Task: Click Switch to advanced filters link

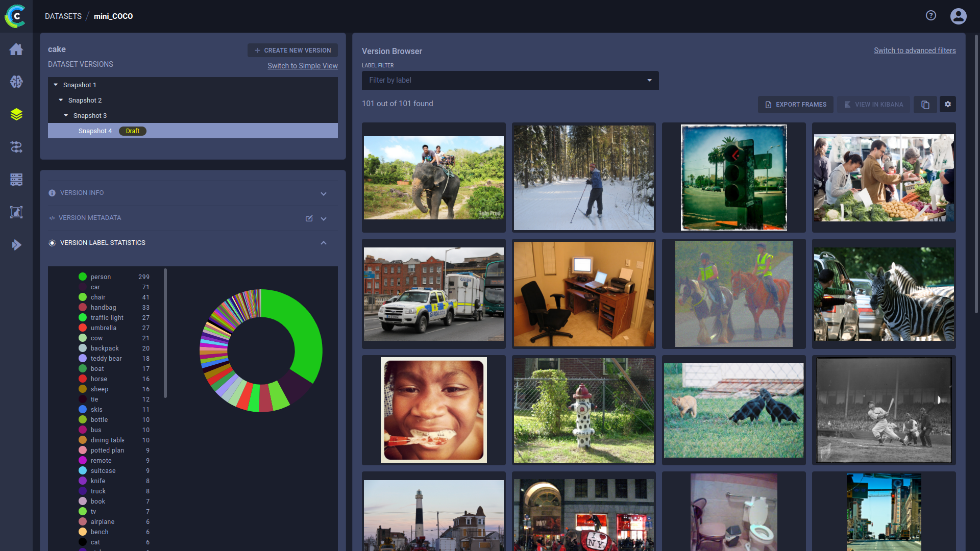Action: pyautogui.click(x=915, y=51)
